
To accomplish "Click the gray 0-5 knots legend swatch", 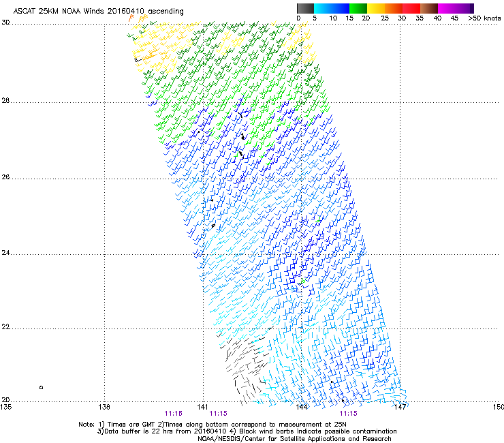I will 305,8.
